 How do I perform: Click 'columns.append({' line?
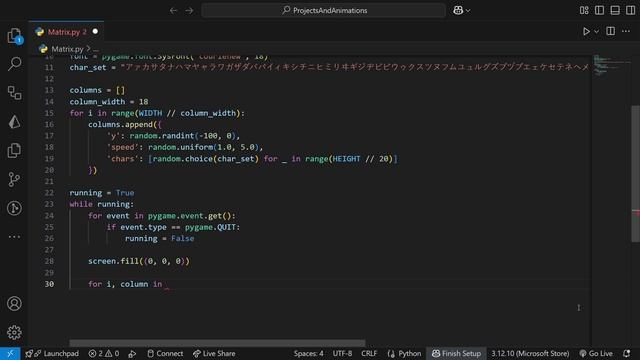pos(125,124)
